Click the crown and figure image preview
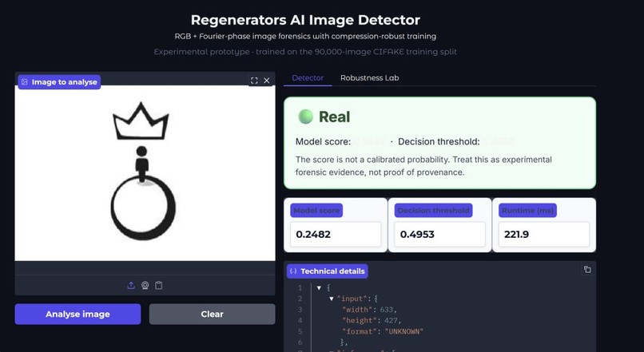This screenshot has width=644, height=352. click(x=145, y=172)
